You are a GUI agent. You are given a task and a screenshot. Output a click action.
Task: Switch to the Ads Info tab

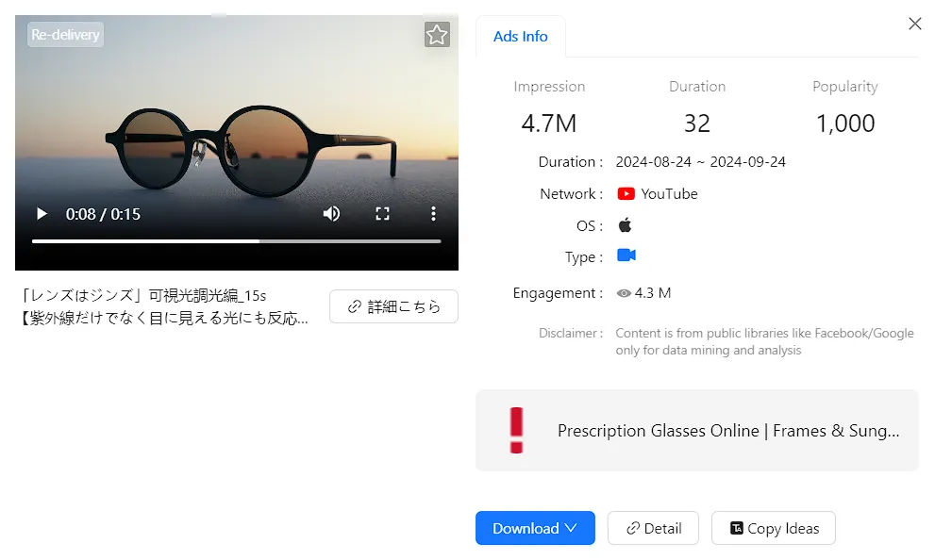tap(520, 37)
